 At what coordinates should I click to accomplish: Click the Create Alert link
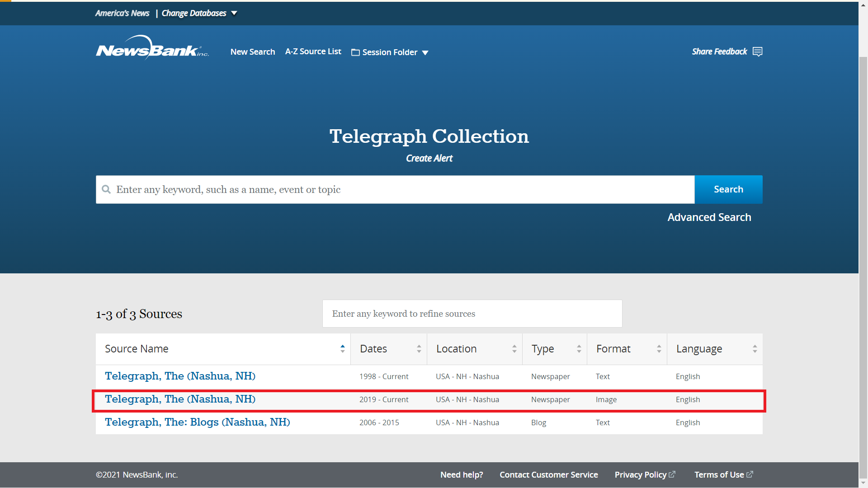pos(429,158)
